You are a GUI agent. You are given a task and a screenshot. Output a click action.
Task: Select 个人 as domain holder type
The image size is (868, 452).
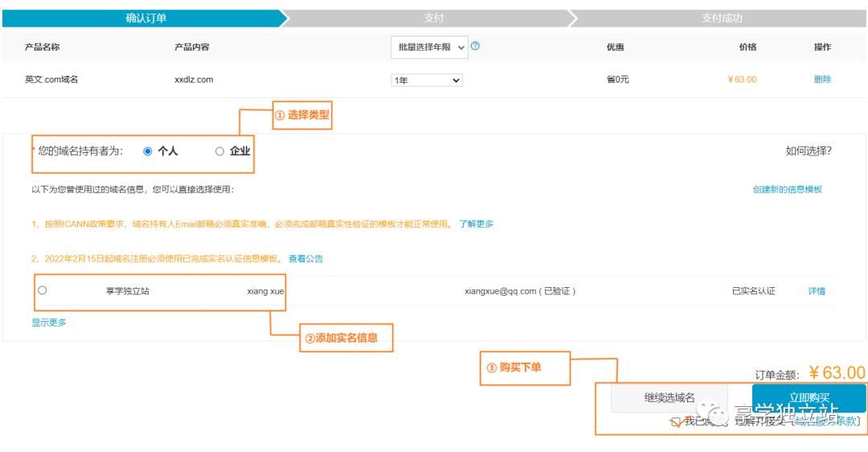(x=148, y=151)
